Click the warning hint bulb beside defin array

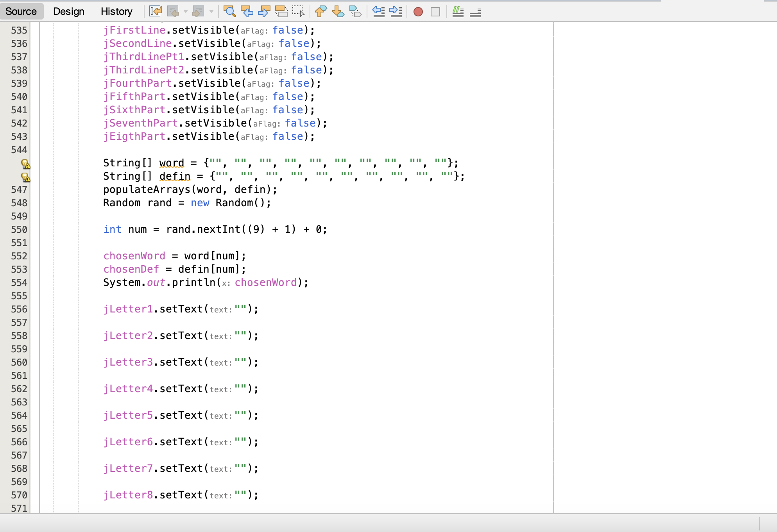click(x=25, y=177)
